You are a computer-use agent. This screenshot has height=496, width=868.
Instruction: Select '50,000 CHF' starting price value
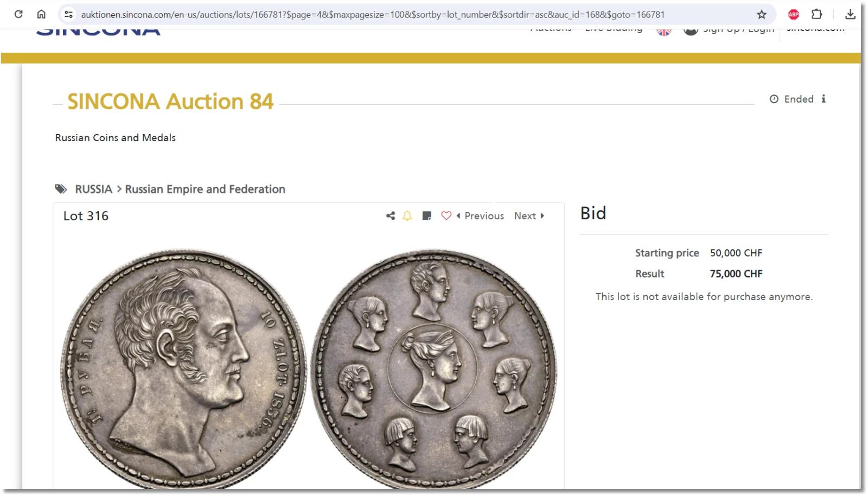pos(736,253)
